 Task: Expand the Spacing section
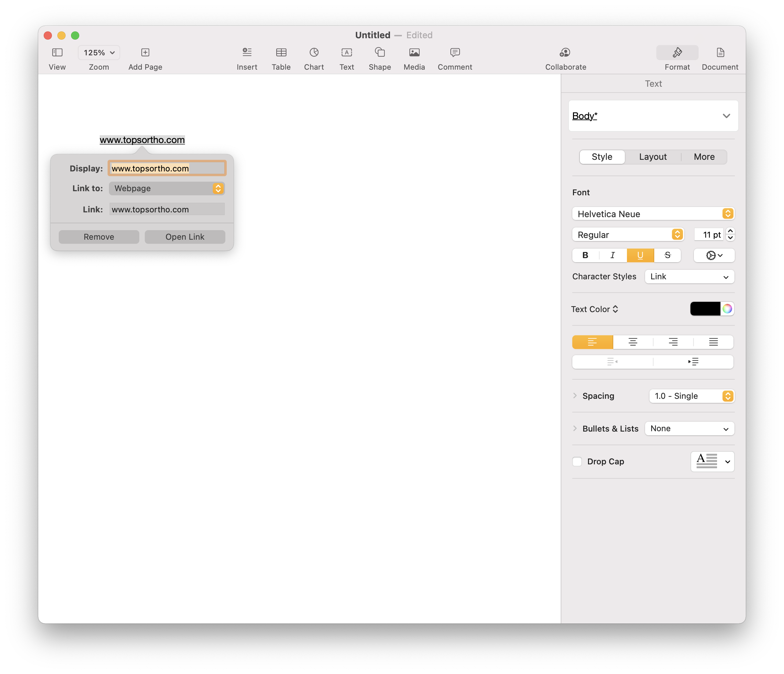click(x=575, y=396)
